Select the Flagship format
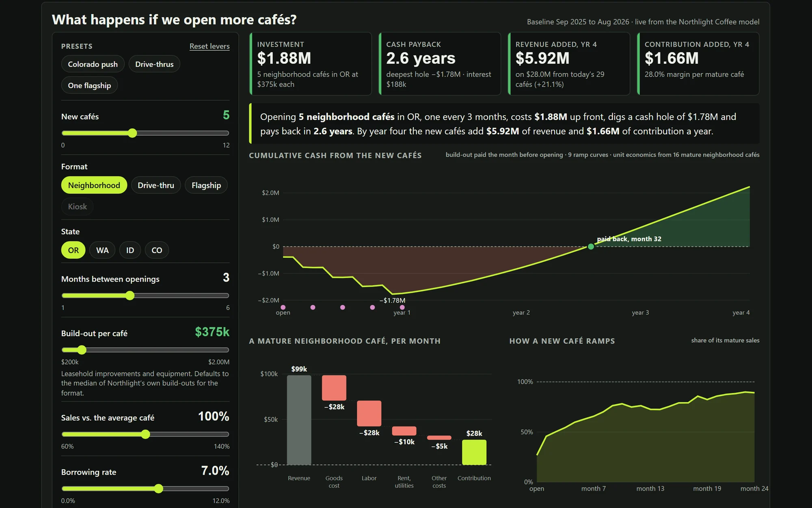This screenshot has width=812, height=508. pyautogui.click(x=206, y=185)
